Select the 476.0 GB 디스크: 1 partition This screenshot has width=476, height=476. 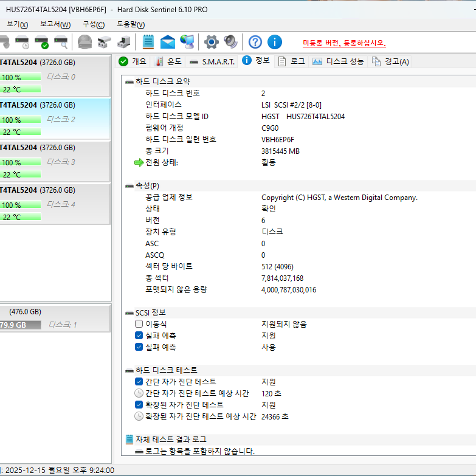55,318
